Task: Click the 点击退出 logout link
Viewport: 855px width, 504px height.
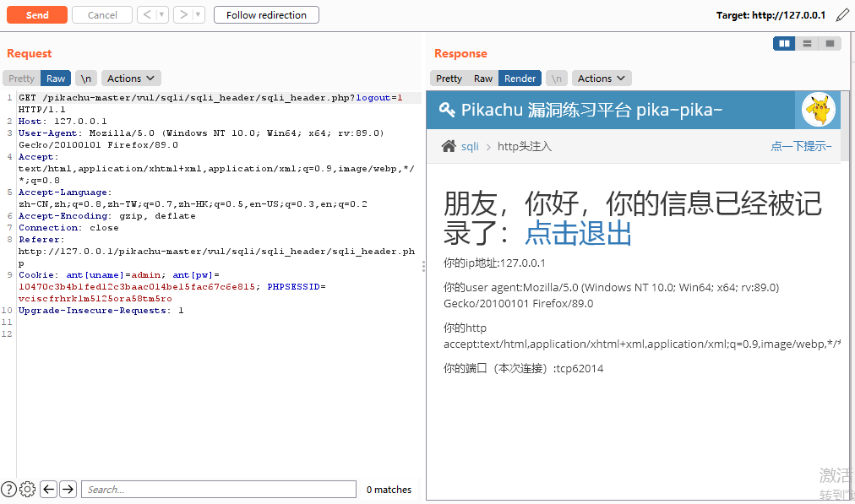Action: point(577,233)
